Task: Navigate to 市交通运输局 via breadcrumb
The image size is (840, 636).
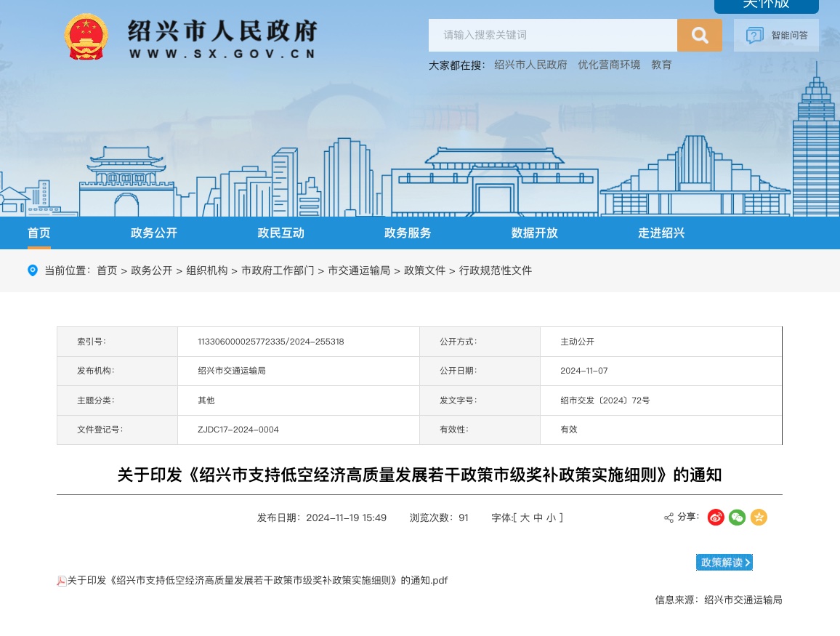Action: [359, 270]
